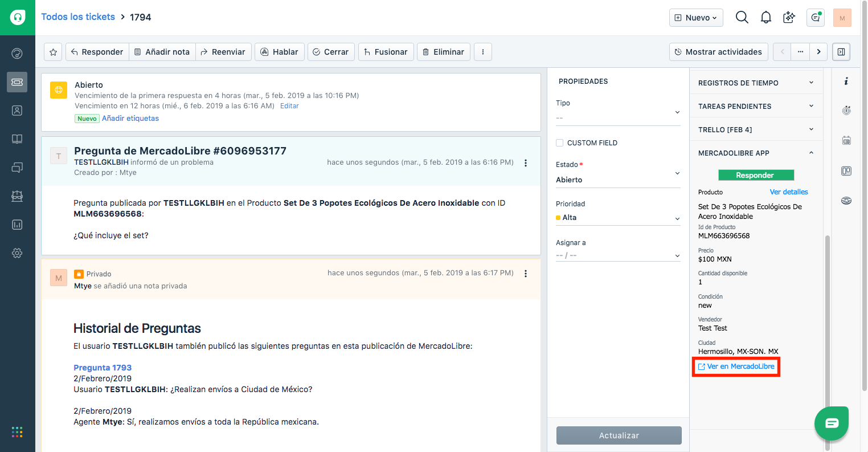Click Ver detalles link for product

[789, 192]
